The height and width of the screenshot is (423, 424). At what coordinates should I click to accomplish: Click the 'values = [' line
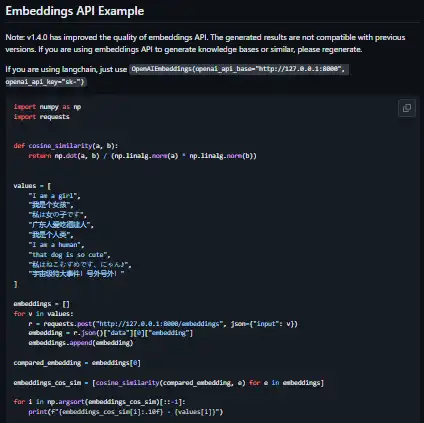click(32, 186)
